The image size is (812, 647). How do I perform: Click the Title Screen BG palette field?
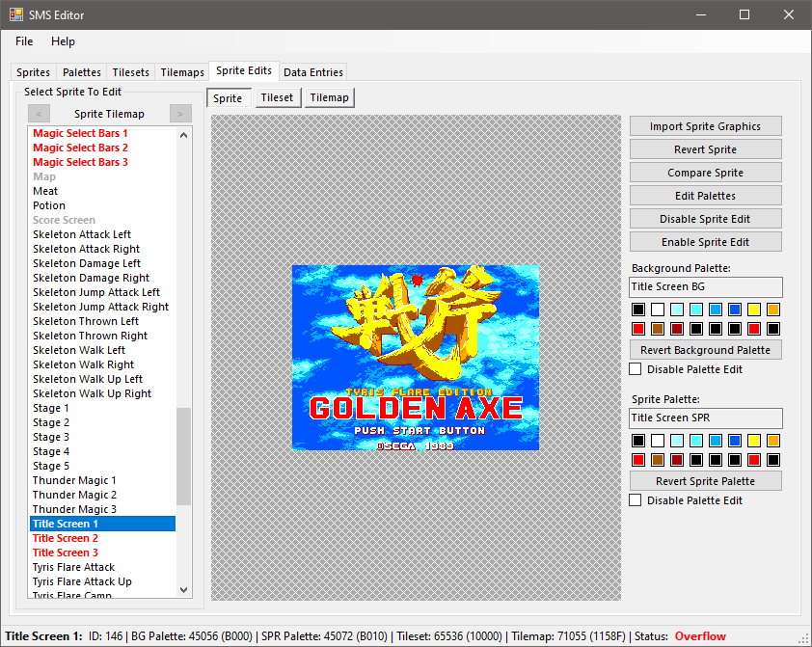705,286
